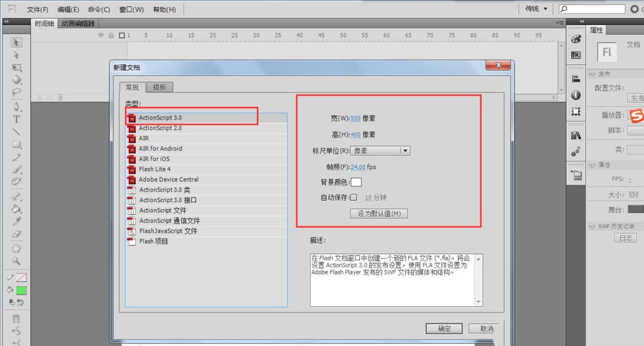This screenshot has width=644, height=346.
Task: Collapse the right panel dock arrows
Action: point(582,21)
